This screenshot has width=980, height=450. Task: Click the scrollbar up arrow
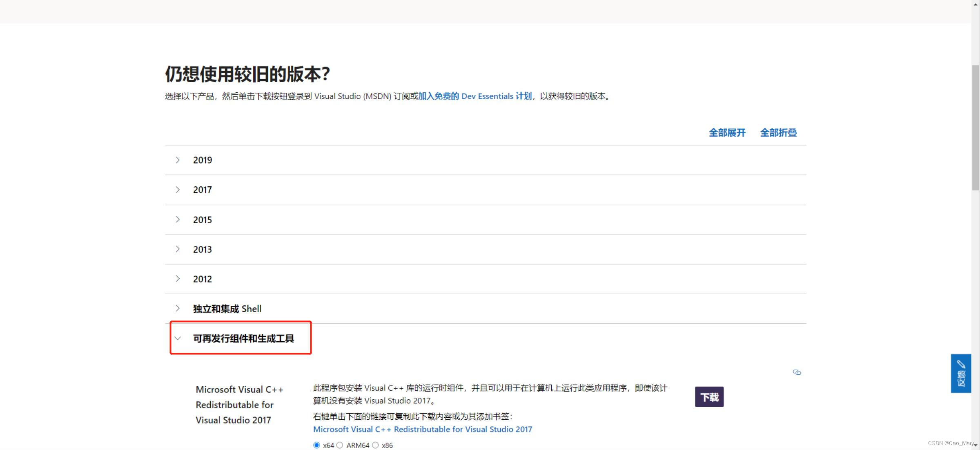[x=976, y=4]
